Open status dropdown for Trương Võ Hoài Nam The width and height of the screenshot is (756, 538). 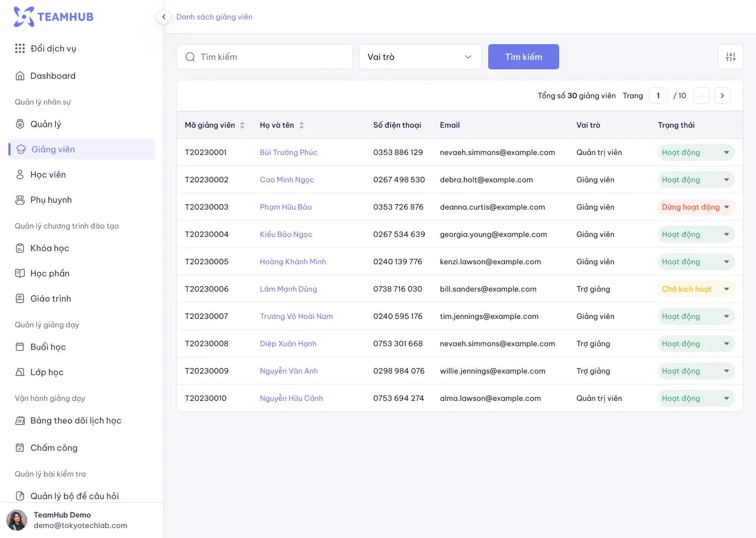pyautogui.click(x=696, y=316)
